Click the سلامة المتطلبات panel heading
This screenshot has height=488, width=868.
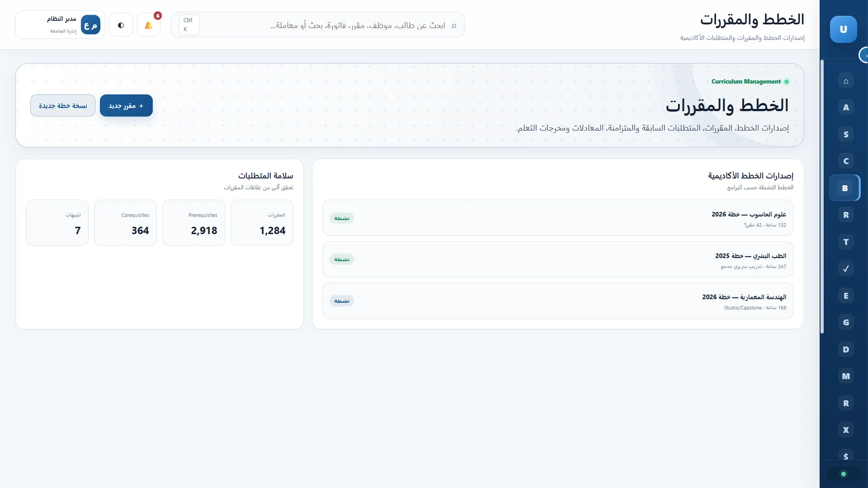[266, 176]
